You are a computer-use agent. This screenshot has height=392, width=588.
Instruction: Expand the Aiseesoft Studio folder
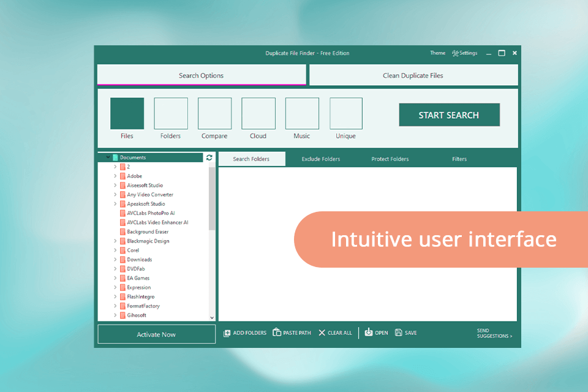pyautogui.click(x=115, y=186)
